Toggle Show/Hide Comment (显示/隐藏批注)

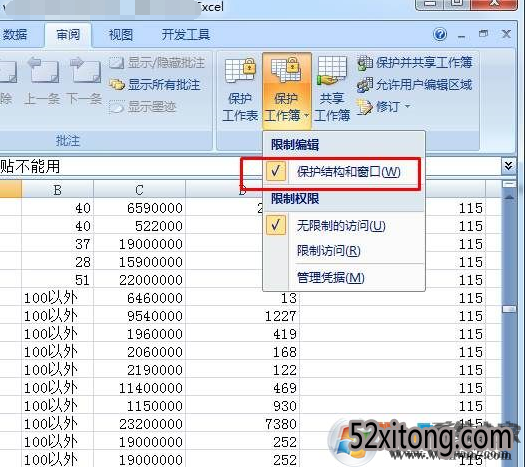pyautogui.click(x=157, y=63)
